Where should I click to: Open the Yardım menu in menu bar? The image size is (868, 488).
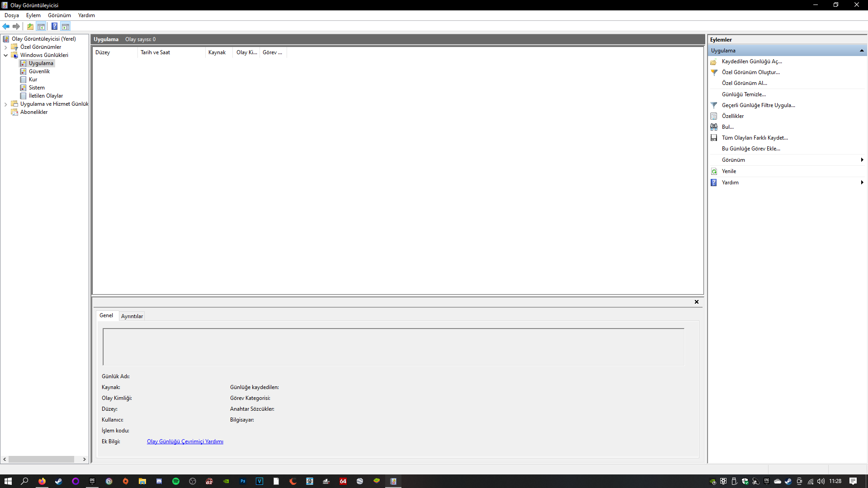coord(86,15)
